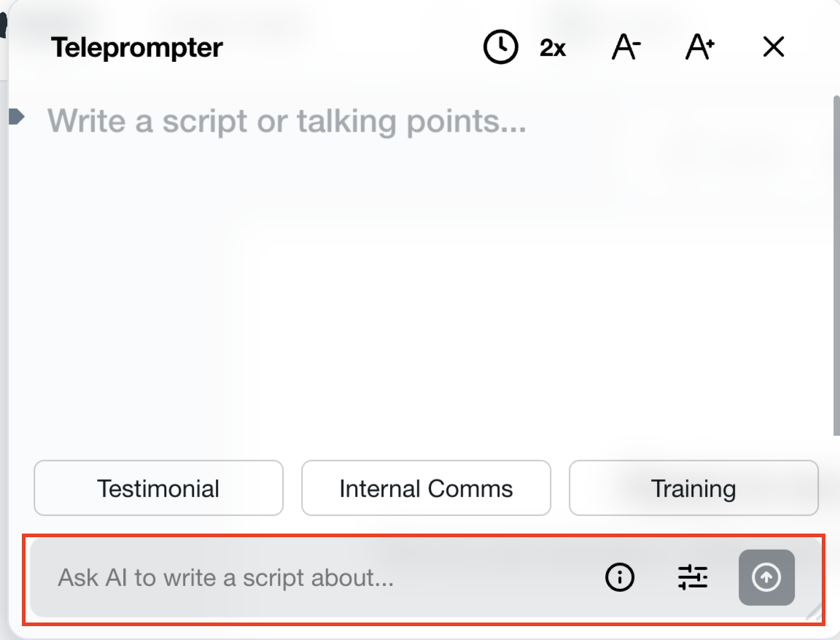Click the vertical scrollbar of the script area
Viewport: 840px width, 640px height.
(836, 262)
